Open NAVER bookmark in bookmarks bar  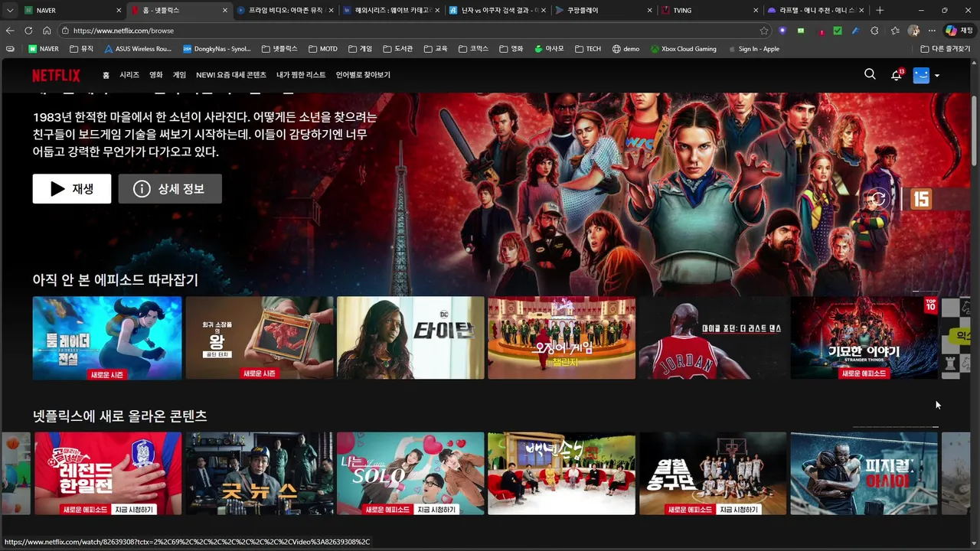(44, 49)
